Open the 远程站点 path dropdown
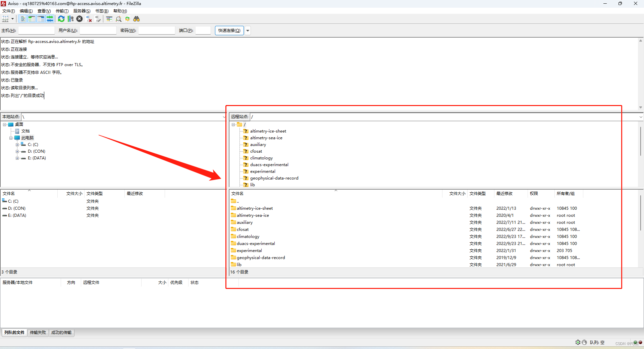Screen dimensions: 644x349 [x=641, y=117]
